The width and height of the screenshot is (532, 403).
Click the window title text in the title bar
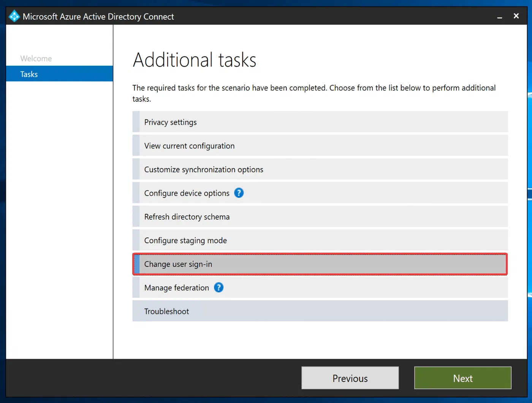pyautogui.click(x=98, y=17)
